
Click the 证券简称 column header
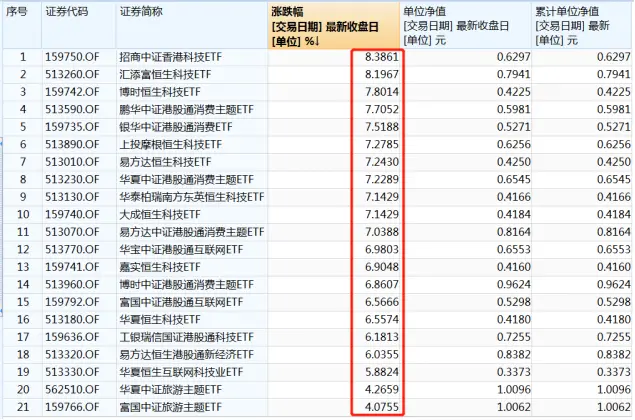point(192,26)
